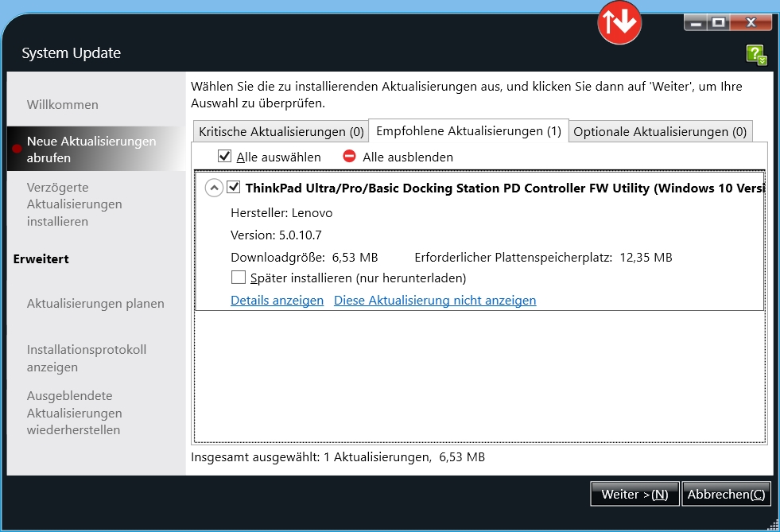
Task: Enable Später installieren (nur herunterladen)
Action: pos(239,278)
